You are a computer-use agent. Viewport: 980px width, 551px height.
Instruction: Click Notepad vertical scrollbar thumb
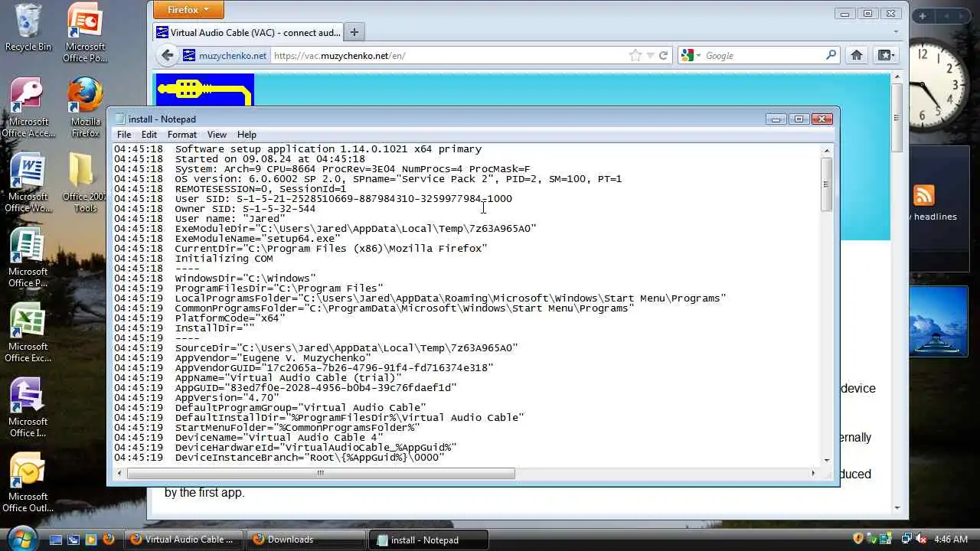[x=826, y=184]
